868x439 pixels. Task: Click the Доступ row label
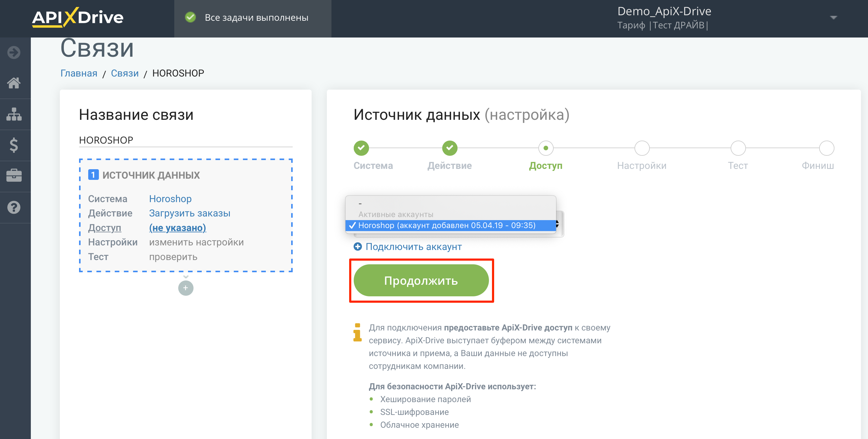[x=104, y=228]
